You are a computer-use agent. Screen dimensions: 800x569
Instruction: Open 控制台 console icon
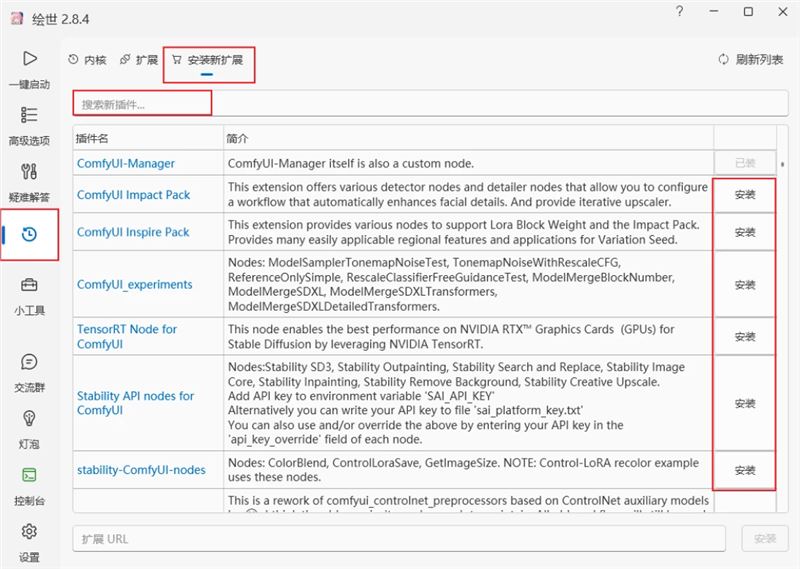(29, 475)
